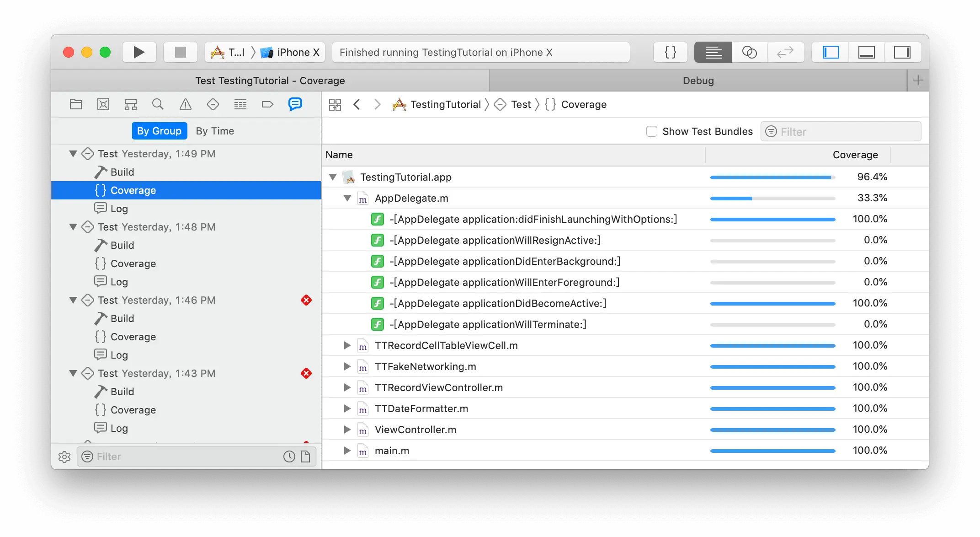Expand main.m

(347, 451)
